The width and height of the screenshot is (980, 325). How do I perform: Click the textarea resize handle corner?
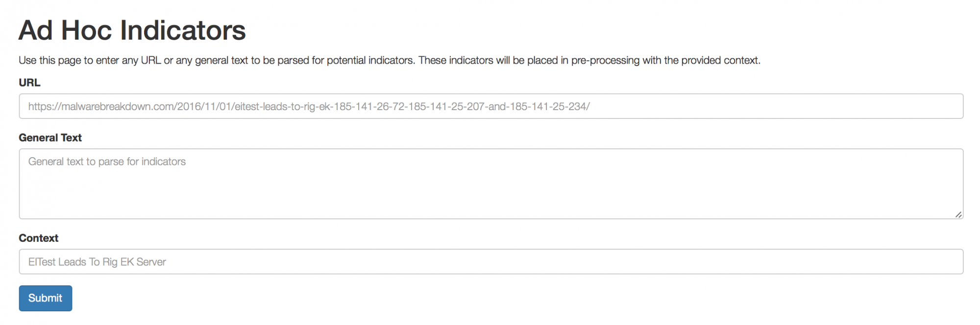pos(958,214)
